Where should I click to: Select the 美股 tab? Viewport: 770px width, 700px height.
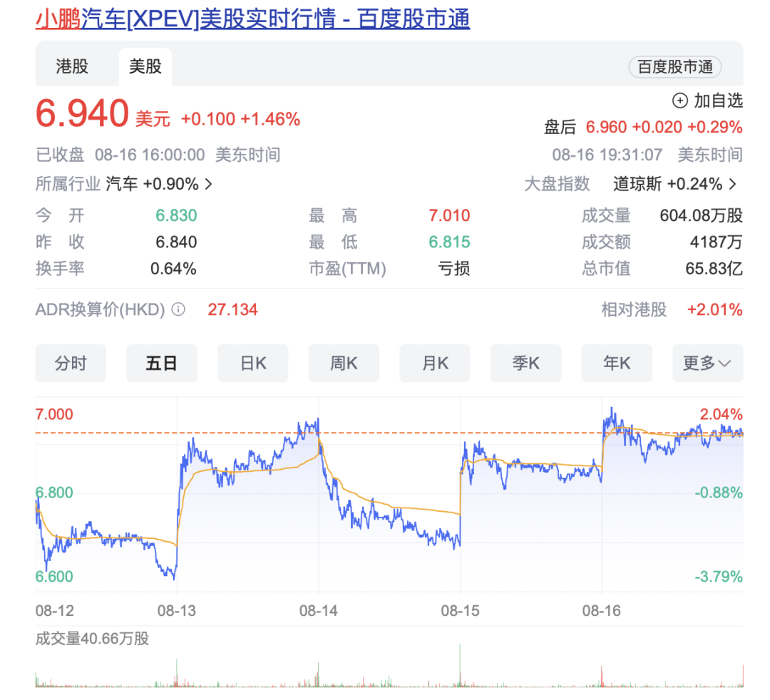145,67
